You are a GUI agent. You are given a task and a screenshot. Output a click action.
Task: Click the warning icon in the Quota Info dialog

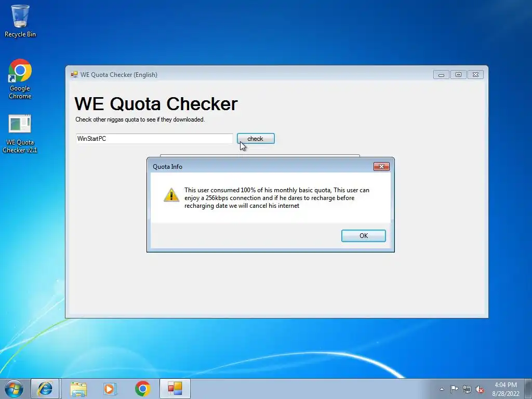171,195
